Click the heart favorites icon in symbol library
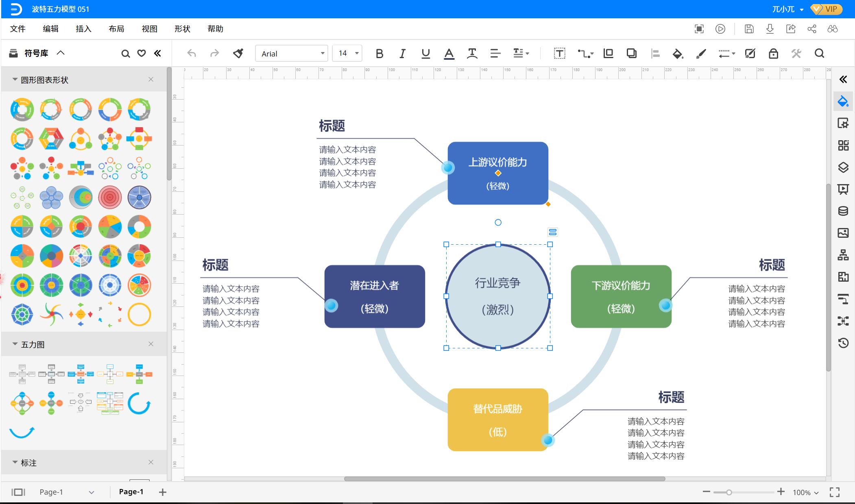 pyautogui.click(x=142, y=53)
